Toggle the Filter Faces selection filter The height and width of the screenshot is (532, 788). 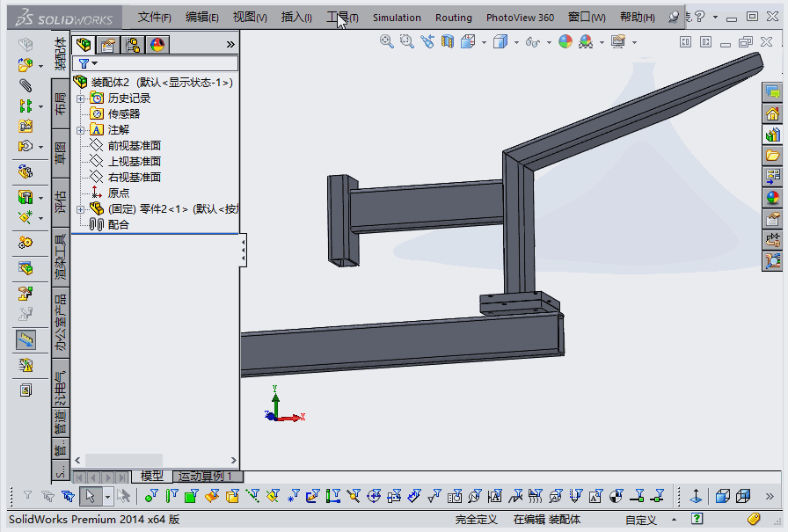click(192, 496)
